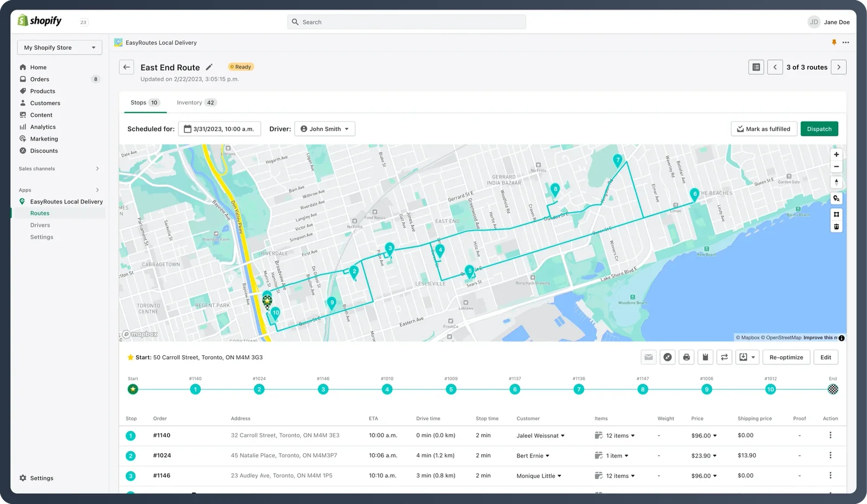Zoom in on the route map
867x504 pixels.
836,154
